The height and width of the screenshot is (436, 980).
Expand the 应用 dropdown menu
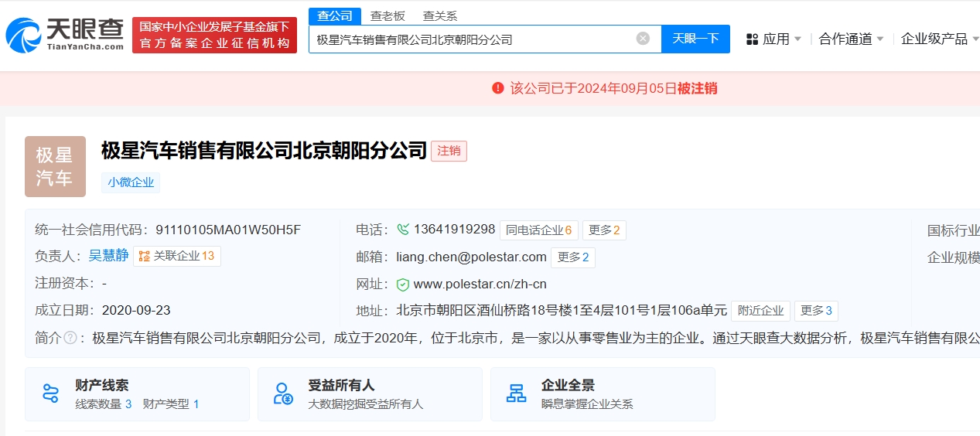[x=782, y=39]
